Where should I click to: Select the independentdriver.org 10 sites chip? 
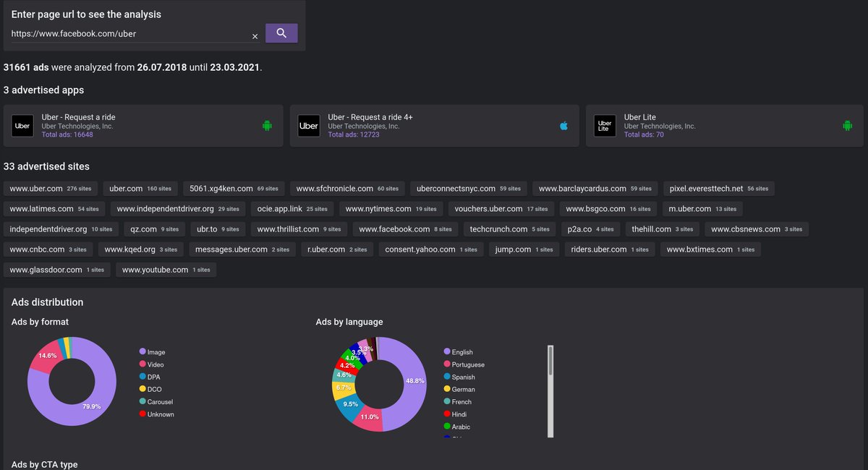pos(61,229)
